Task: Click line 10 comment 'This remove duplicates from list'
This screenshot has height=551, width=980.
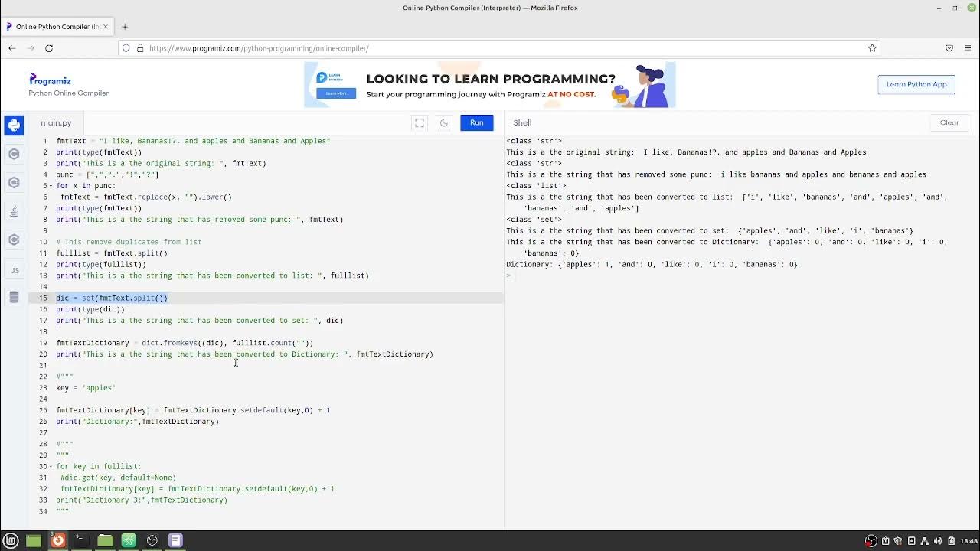Action: [129, 242]
